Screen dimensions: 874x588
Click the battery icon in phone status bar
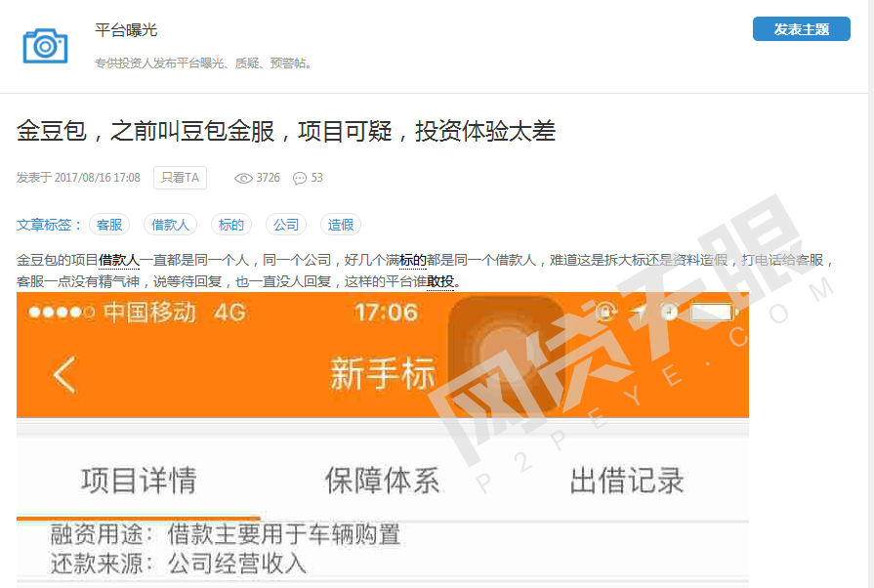pos(714,313)
